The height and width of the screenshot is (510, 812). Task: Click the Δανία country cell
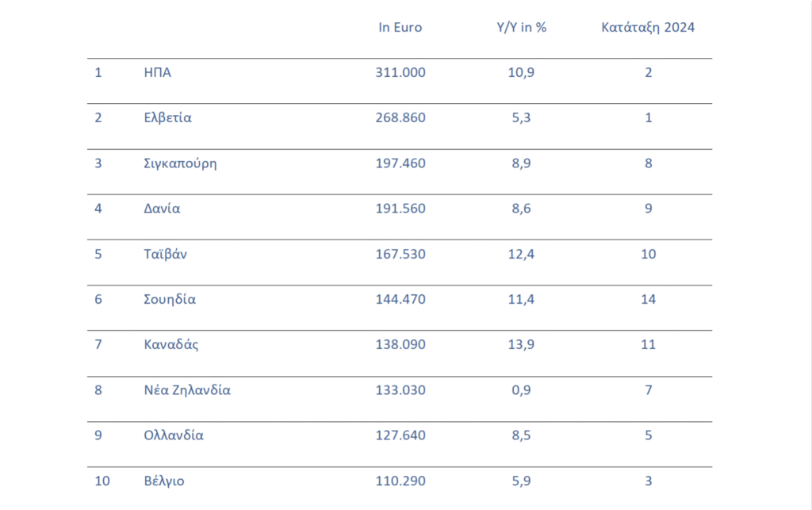[161, 209]
